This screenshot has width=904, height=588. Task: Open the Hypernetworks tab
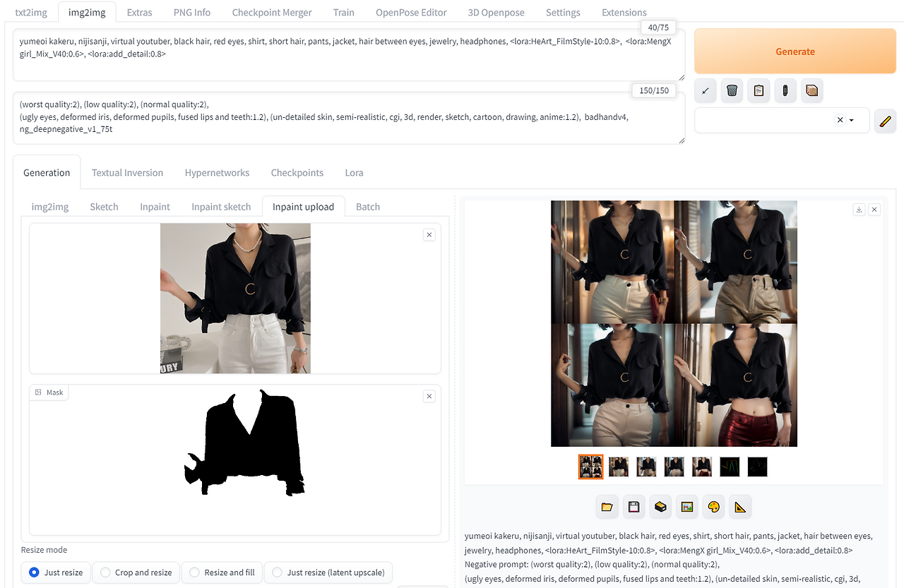217,172
